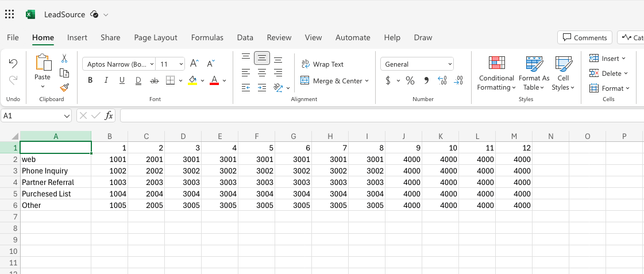This screenshot has width=644, height=274.
Task: Open the app launcher grid icon
Action: [x=9, y=14]
